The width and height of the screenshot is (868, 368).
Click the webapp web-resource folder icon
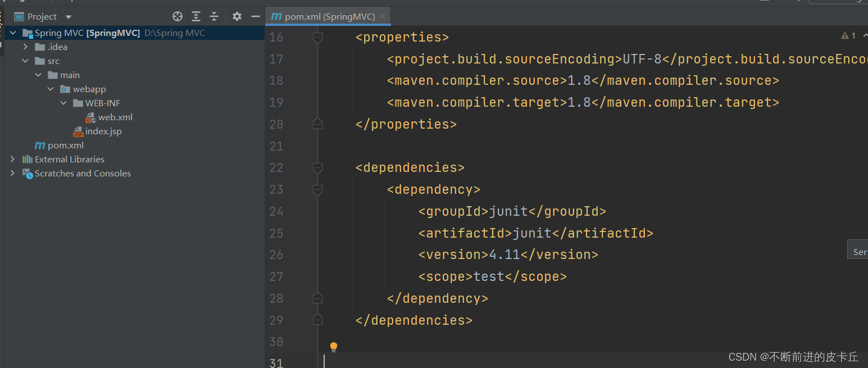tap(65, 89)
